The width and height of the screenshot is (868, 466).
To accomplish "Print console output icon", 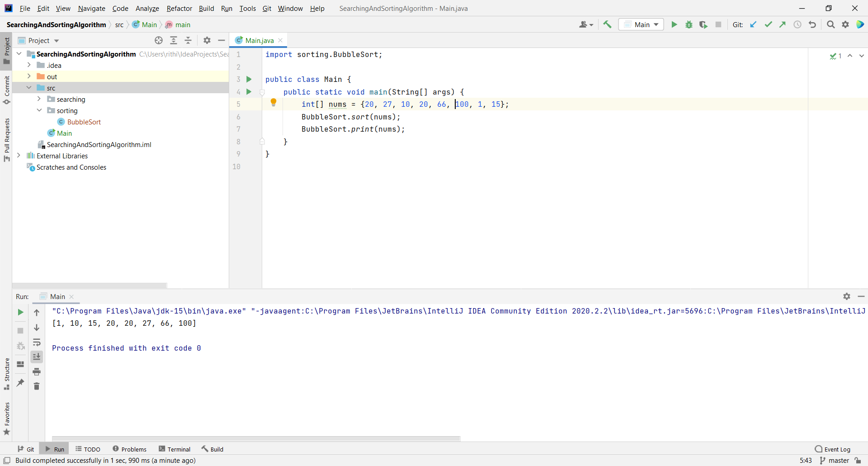I will click(37, 371).
